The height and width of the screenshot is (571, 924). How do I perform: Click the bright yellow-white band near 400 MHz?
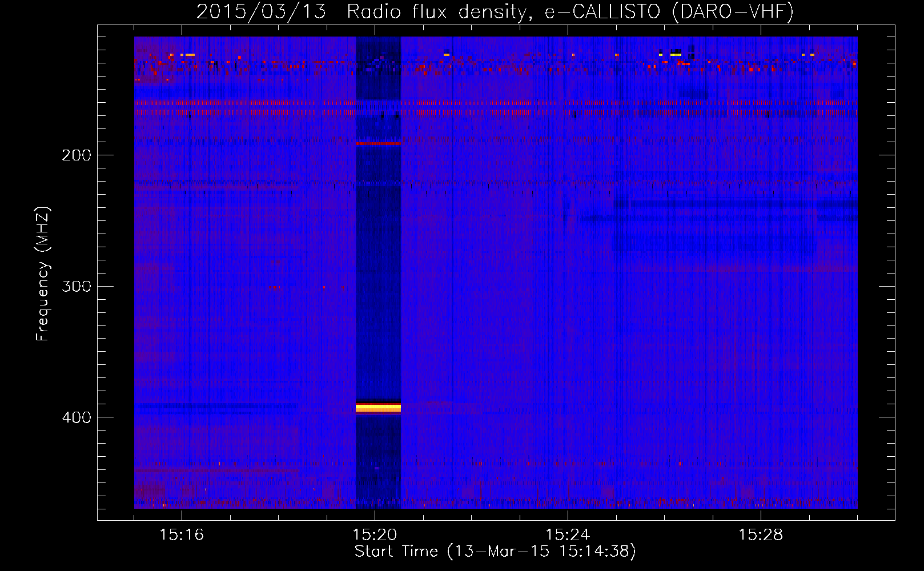[378, 408]
